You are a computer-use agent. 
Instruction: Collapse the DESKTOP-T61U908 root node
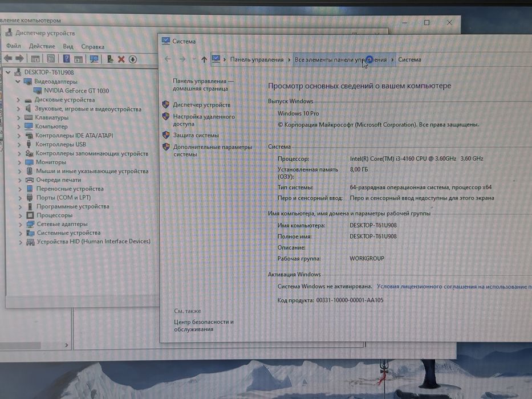coord(8,72)
